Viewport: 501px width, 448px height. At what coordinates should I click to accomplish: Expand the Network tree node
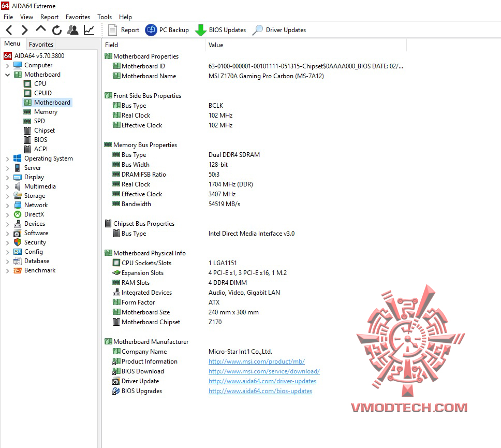[x=8, y=205]
